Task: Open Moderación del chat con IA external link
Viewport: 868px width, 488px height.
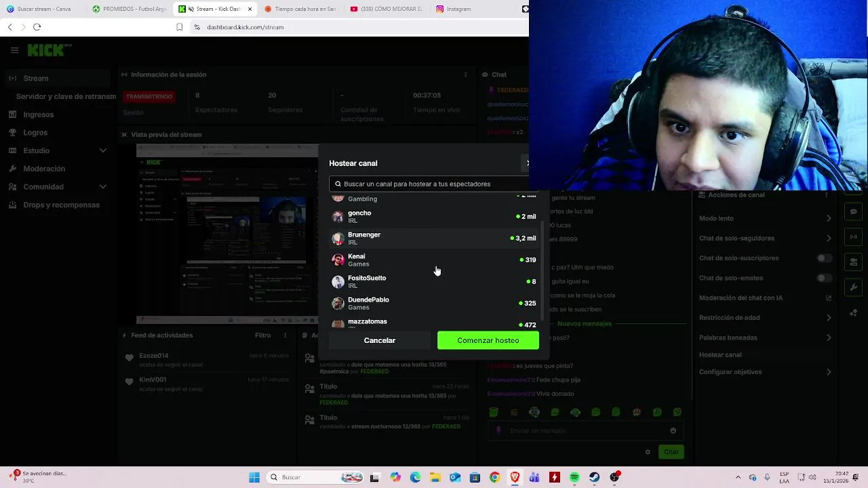Action: coord(828,298)
